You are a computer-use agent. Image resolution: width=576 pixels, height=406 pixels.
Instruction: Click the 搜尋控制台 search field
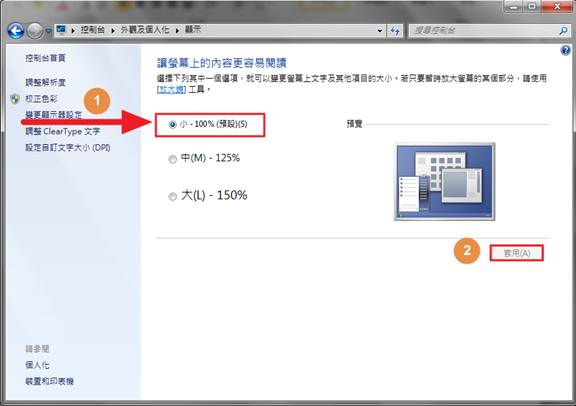click(x=484, y=31)
